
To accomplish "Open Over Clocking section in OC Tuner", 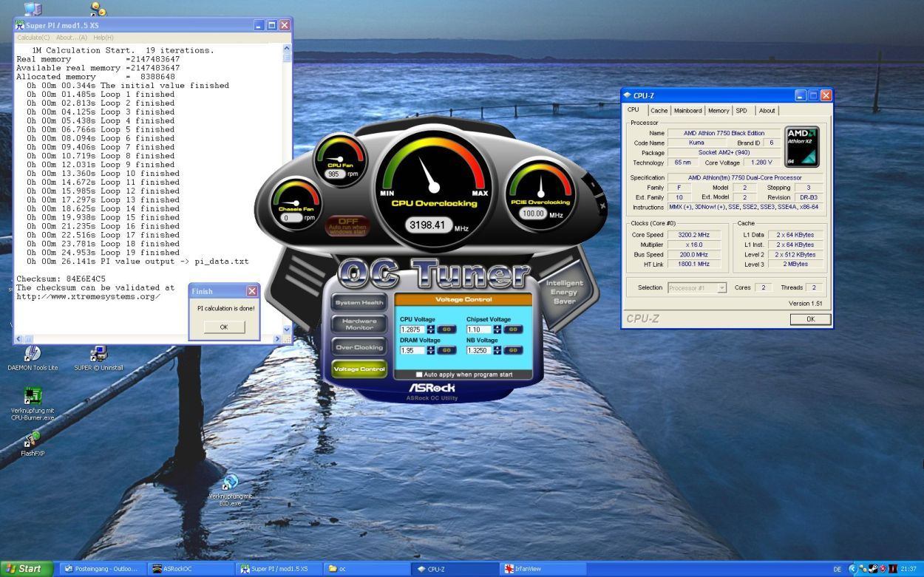I will pyautogui.click(x=359, y=346).
